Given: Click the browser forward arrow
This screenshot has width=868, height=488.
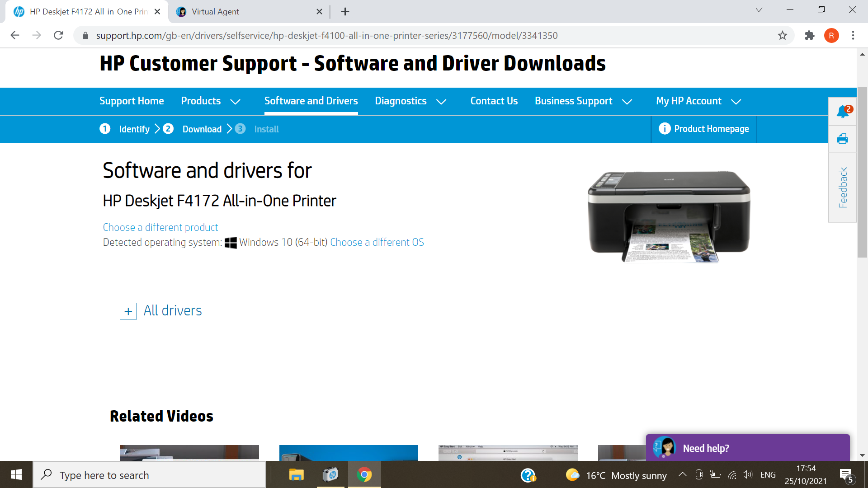Looking at the screenshot, I should pyautogui.click(x=37, y=35).
